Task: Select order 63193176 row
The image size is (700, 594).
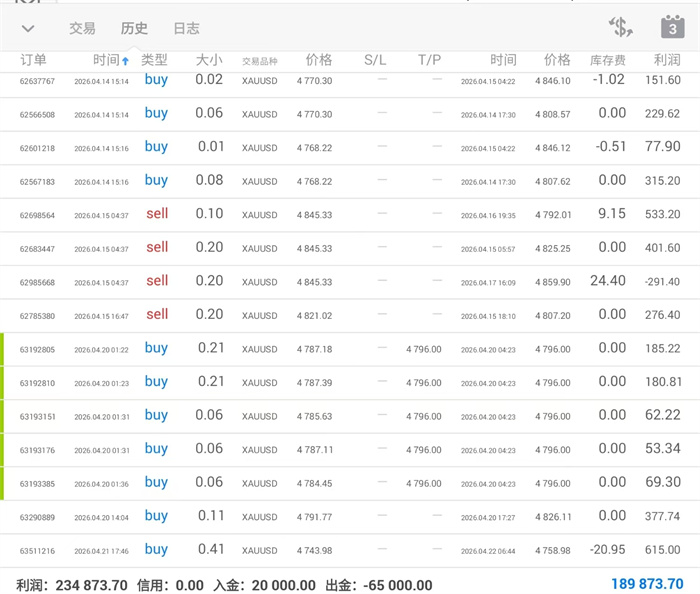Action: pyautogui.click(x=350, y=449)
